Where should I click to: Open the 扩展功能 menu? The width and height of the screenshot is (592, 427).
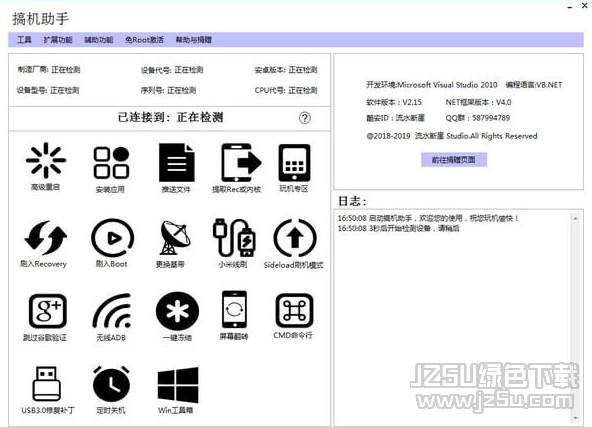coord(58,40)
